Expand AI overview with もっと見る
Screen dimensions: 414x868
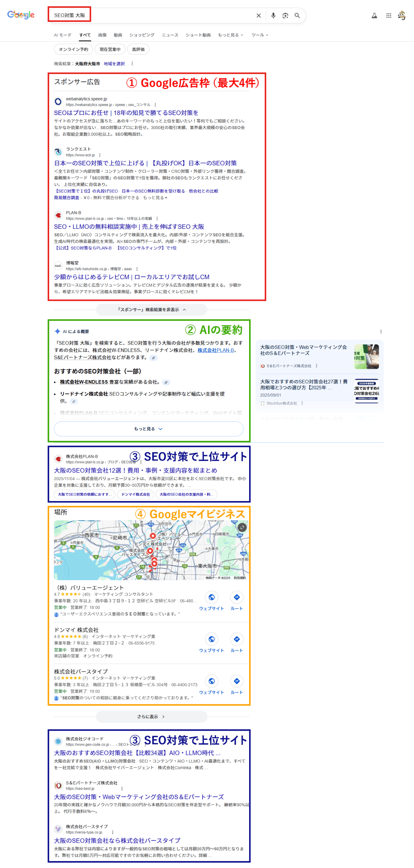[x=148, y=429]
